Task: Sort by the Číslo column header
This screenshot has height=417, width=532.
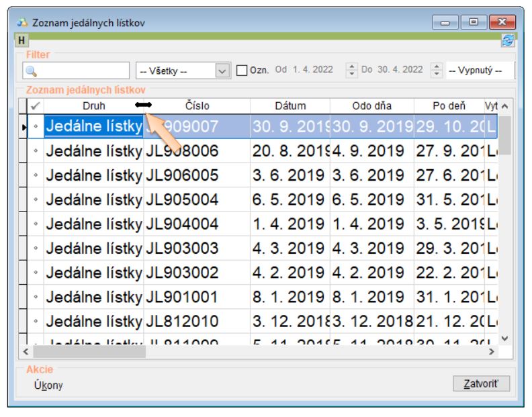Action: (197, 106)
